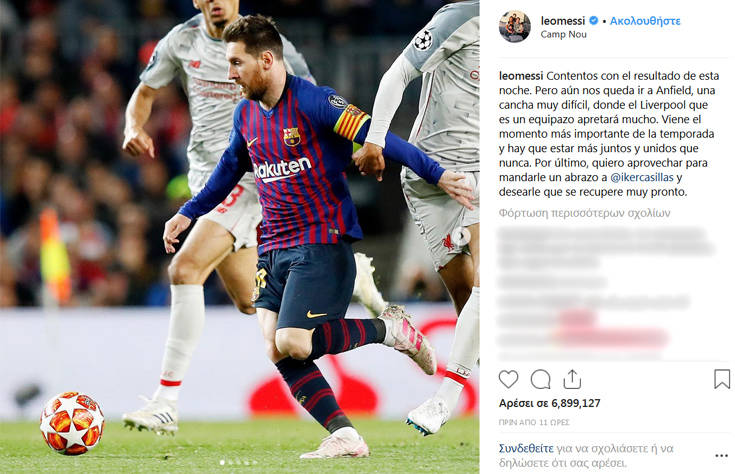View who liked via Αρέσει σε 6,899,127

click(549, 403)
